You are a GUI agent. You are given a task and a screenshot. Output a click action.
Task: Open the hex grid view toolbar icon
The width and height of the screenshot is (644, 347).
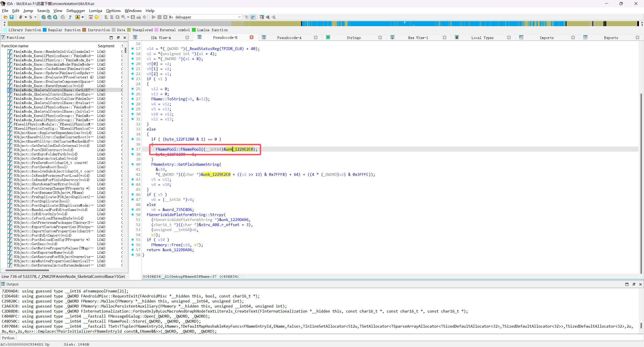click(x=44, y=17)
